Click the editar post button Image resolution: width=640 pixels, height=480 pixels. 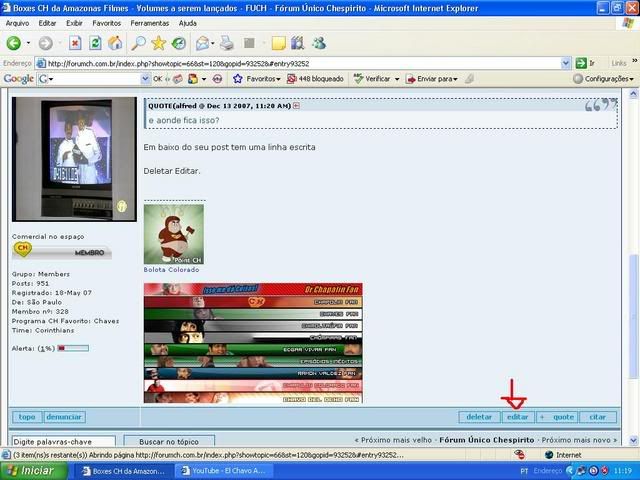pos(518,417)
